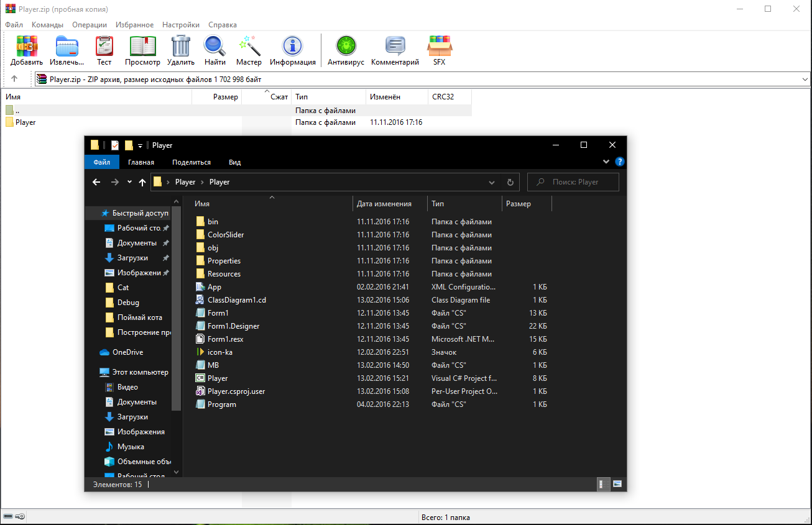Expand the Explorer address bar history dropdown
812x525 pixels.
492,183
